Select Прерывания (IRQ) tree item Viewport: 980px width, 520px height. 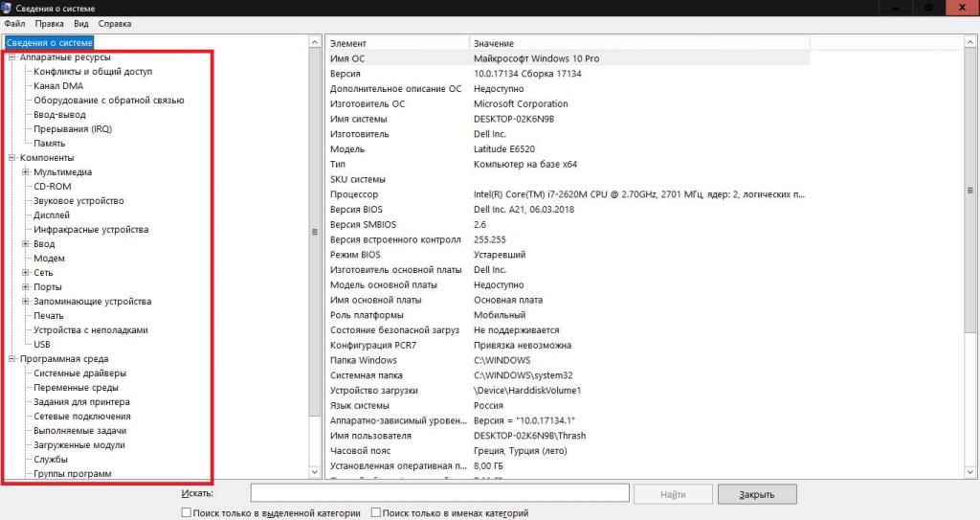pyautogui.click(x=73, y=129)
